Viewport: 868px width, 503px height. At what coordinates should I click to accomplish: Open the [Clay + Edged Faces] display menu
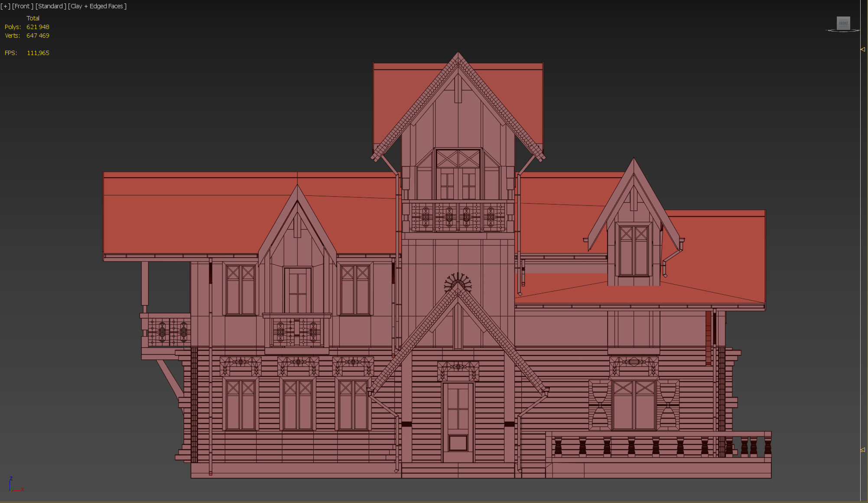tap(98, 6)
